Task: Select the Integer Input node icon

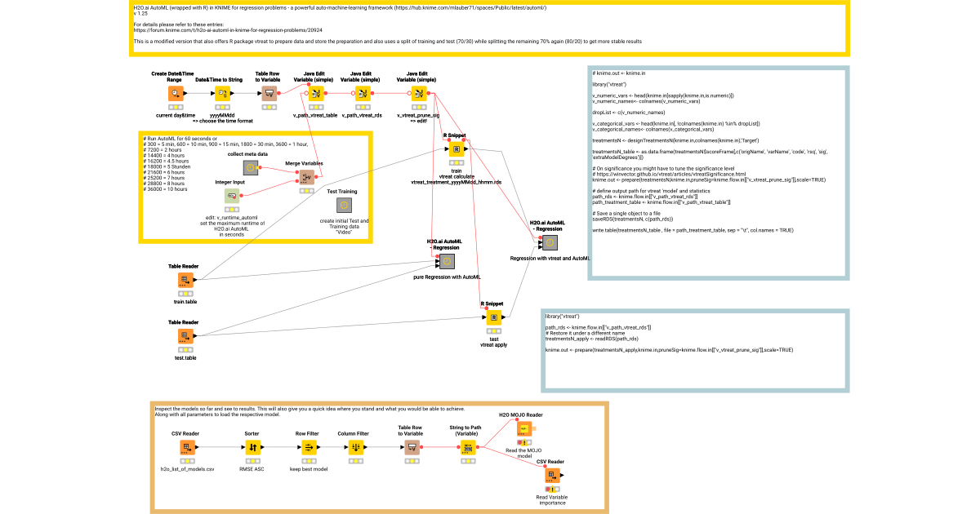Action: (232, 195)
